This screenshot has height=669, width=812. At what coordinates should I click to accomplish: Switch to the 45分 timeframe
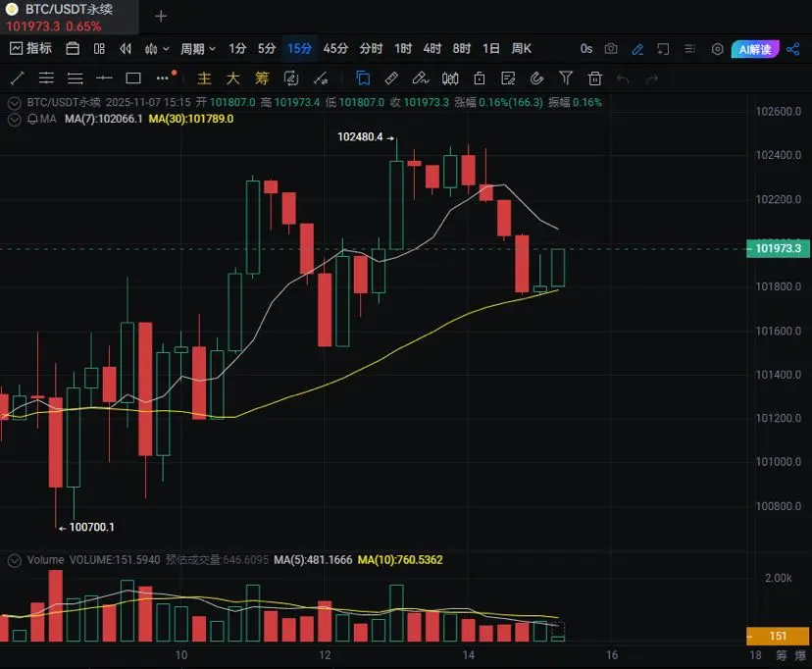(335, 49)
